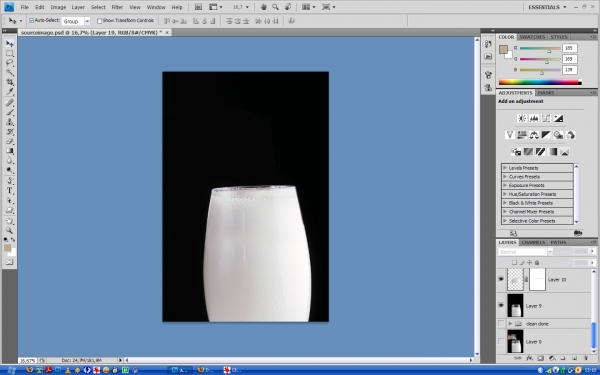Screen dimensions: 600x375
Task: Switch to the Channels tab
Action: tap(533, 242)
